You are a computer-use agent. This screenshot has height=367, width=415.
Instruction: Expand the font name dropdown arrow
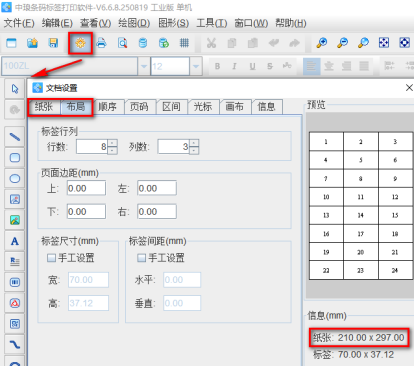point(144,66)
